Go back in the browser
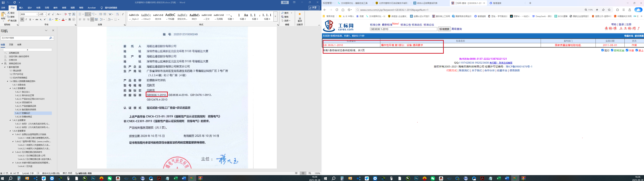Viewport: 644px width, 181px height. (x=325, y=10)
